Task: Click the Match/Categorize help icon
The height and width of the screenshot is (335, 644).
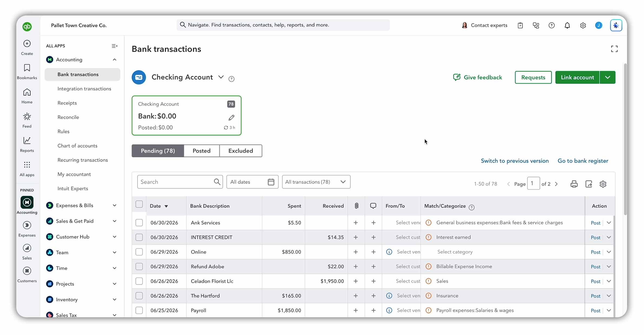Action: (472, 207)
